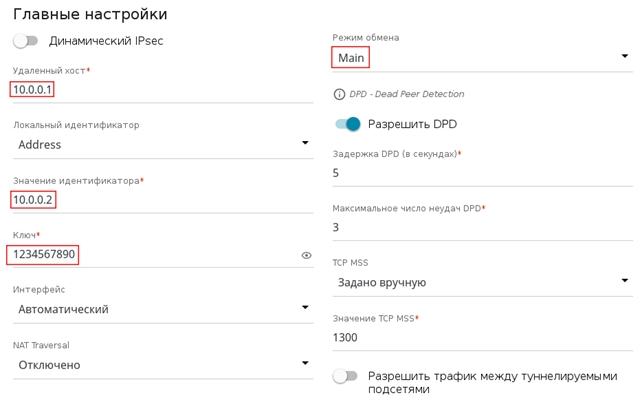The height and width of the screenshot is (402, 642).
Task: Toggle the Динамический IPsec switch
Action: (x=25, y=41)
